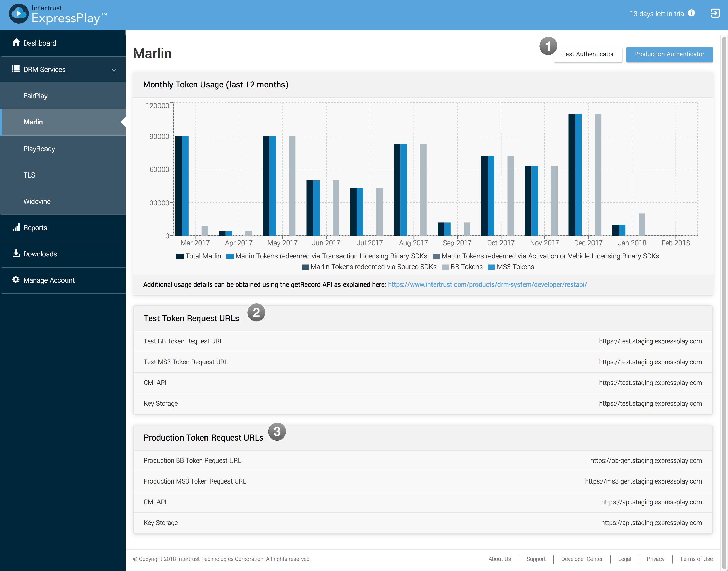The image size is (728, 571).
Task: Open the TLS service page
Action: tap(63, 175)
